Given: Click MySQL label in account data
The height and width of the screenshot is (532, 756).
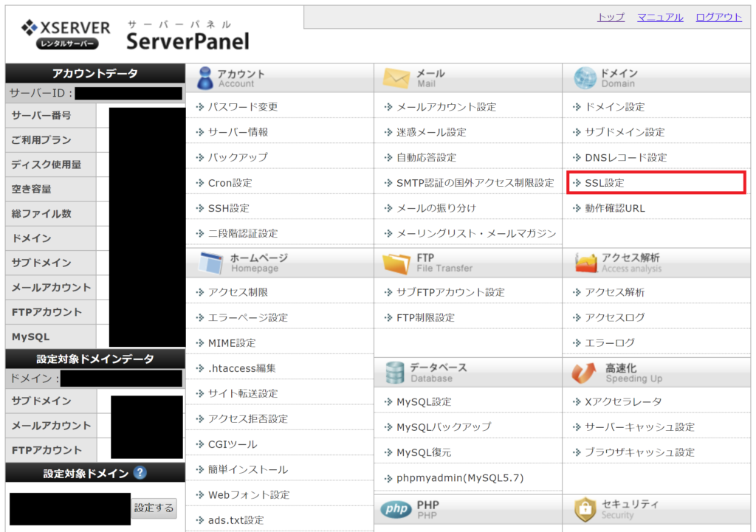Looking at the screenshot, I should point(30,337).
